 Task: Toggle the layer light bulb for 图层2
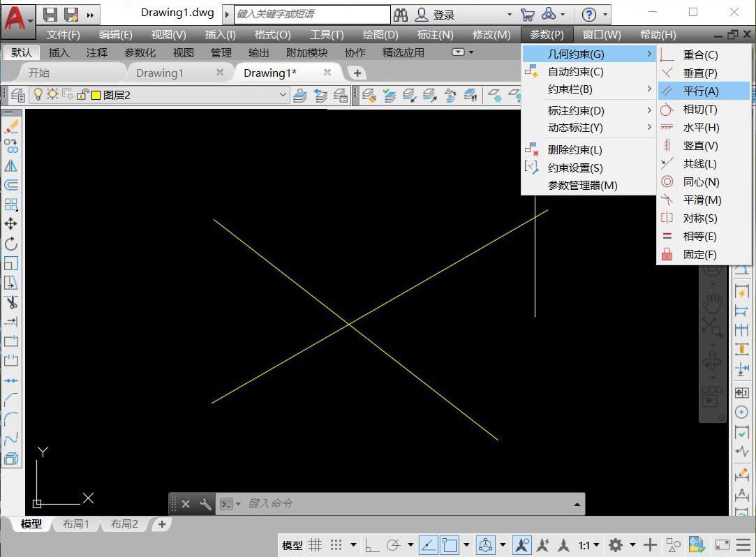38,94
